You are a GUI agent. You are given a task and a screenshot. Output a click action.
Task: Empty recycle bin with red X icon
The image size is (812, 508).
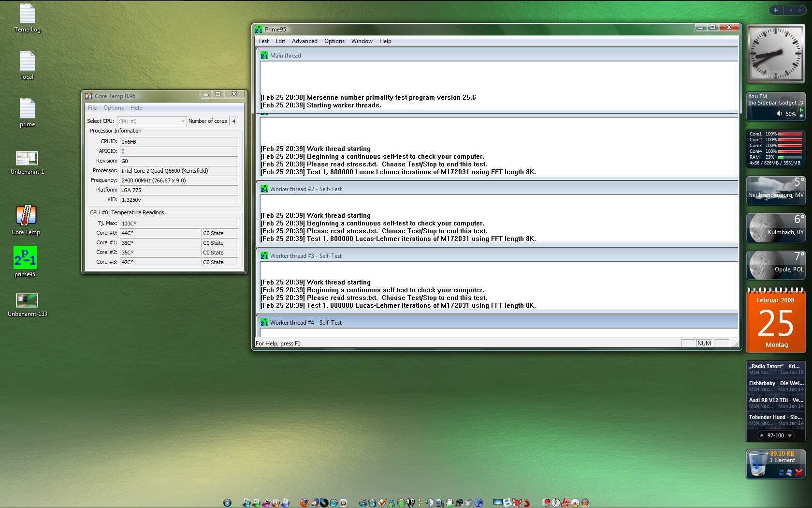798,473
